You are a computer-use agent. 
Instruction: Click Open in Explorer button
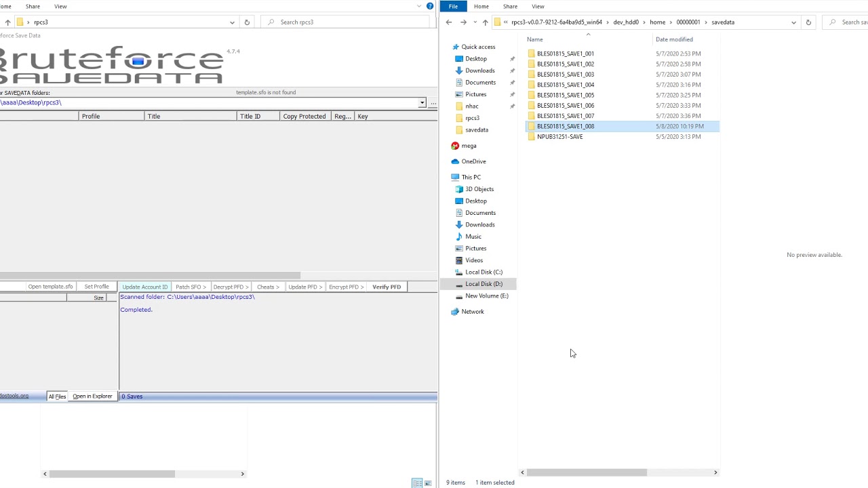click(92, 396)
